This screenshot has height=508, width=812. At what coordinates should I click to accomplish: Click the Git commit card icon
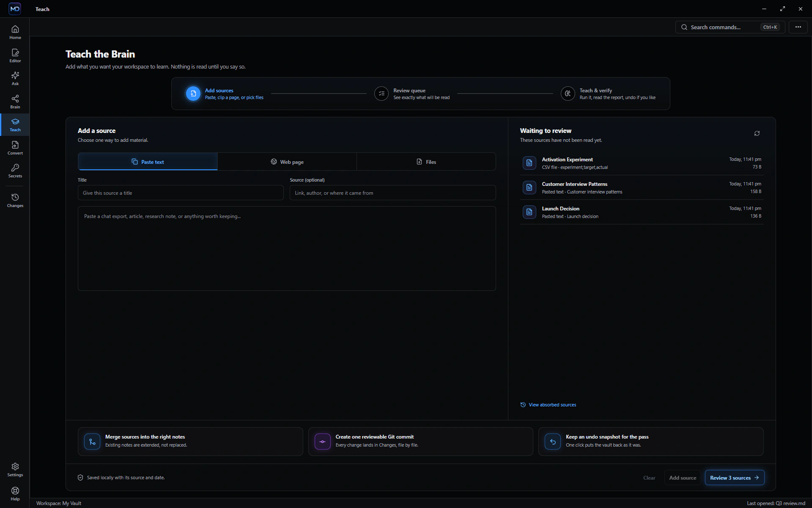coord(323,442)
